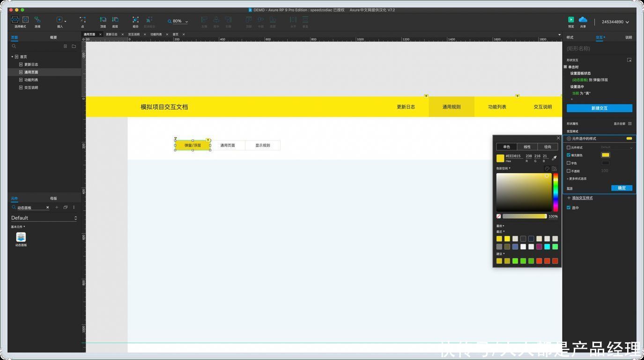644x360 pixels.
Task: Switch to the 概要 outline tab
Action: 53,37
